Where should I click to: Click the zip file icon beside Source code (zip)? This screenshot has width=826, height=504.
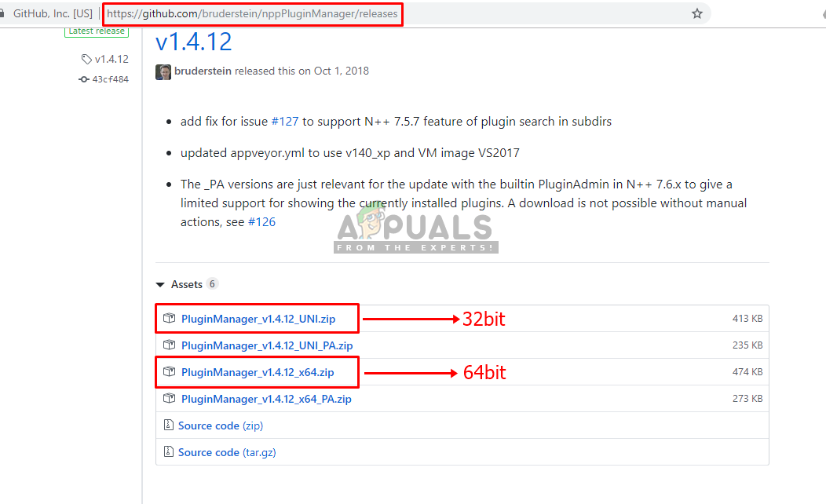[x=169, y=425]
